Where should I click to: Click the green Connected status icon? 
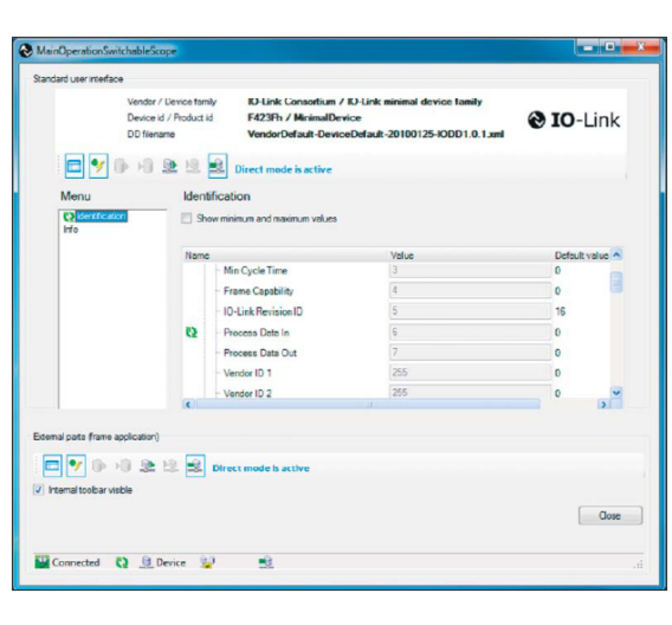click(41, 562)
